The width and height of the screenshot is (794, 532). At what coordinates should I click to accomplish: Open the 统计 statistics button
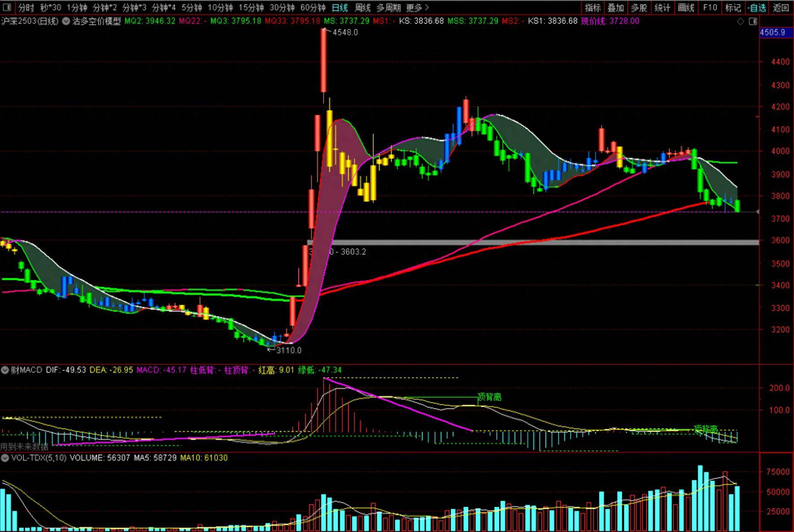(x=662, y=8)
